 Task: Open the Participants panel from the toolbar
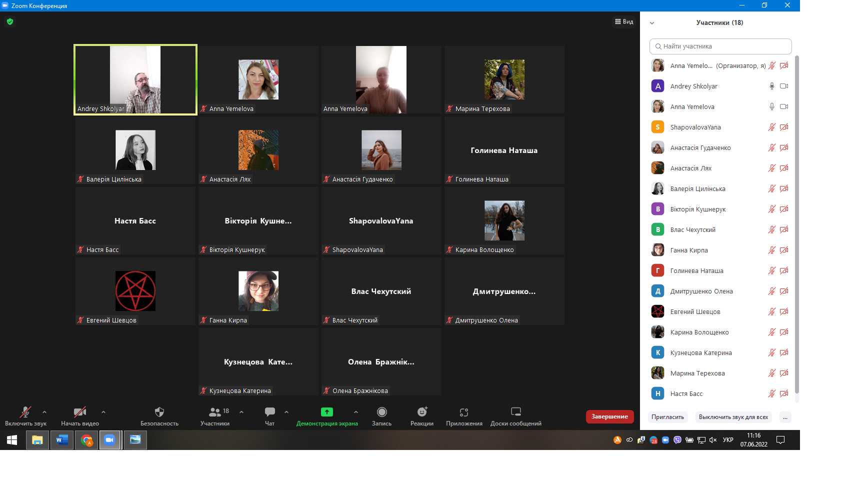(x=215, y=416)
